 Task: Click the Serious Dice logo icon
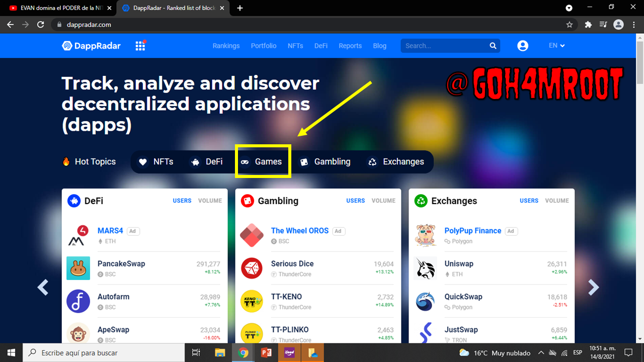pos(252,268)
